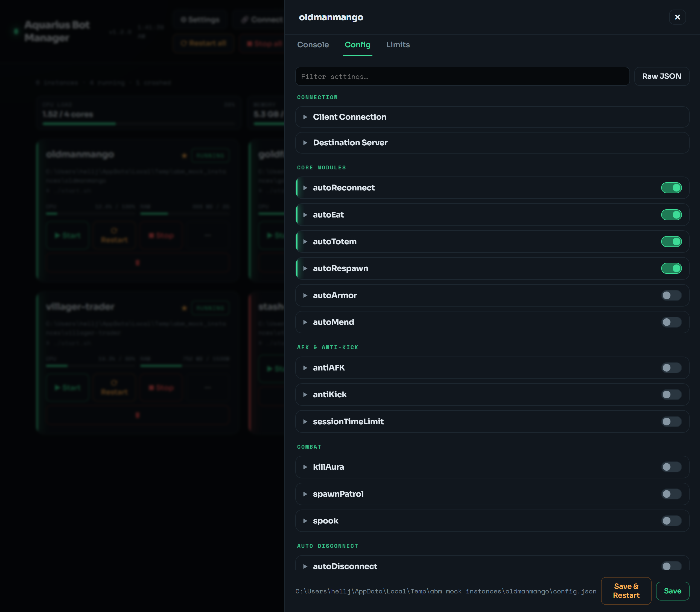Expand the autoReconnect module arrow
Viewport: 700px width, 612px height.
tap(305, 188)
